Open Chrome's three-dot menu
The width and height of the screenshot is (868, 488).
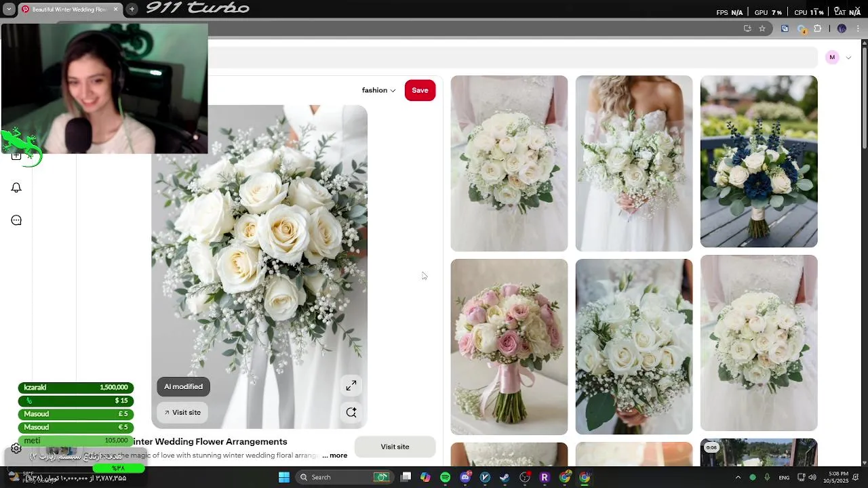(859, 28)
